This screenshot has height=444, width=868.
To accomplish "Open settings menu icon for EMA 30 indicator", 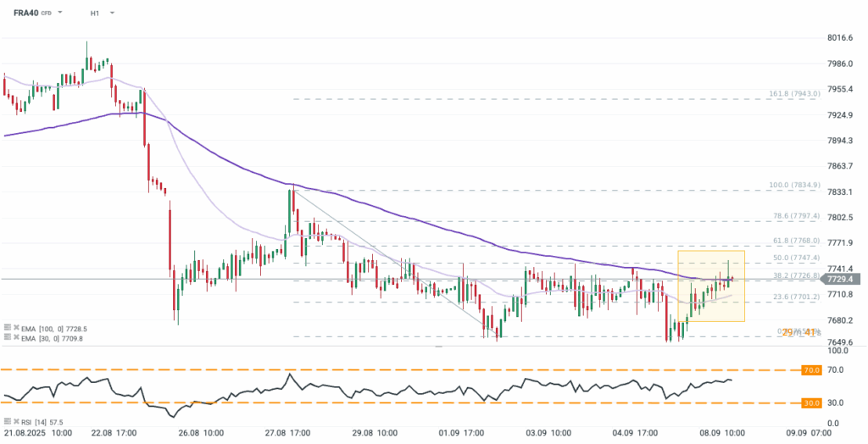I will (6, 337).
